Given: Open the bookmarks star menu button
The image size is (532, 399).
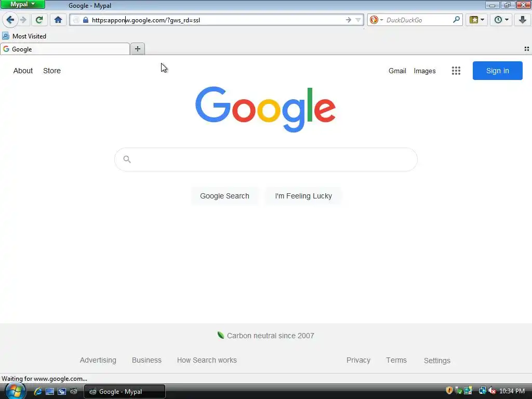Looking at the screenshot, I should point(477,20).
